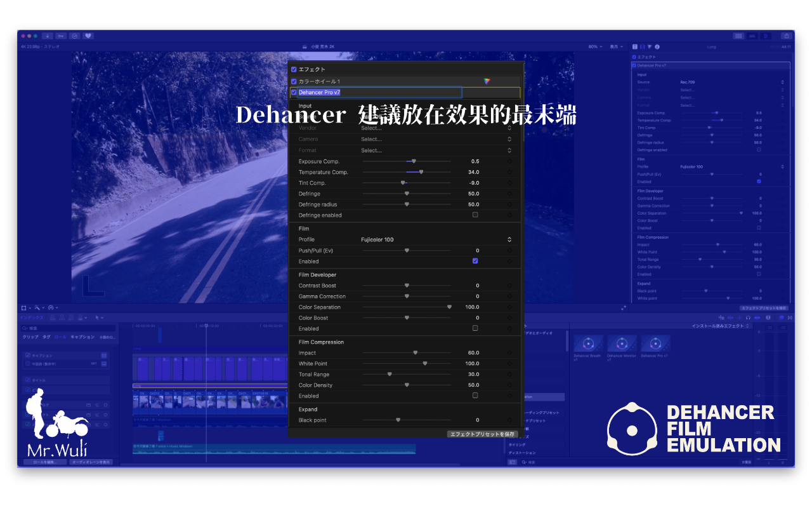Open インストール済みエフェクト dropdown in effects browser
Image resolution: width=812 pixels, height=508 pixels.
(x=721, y=326)
